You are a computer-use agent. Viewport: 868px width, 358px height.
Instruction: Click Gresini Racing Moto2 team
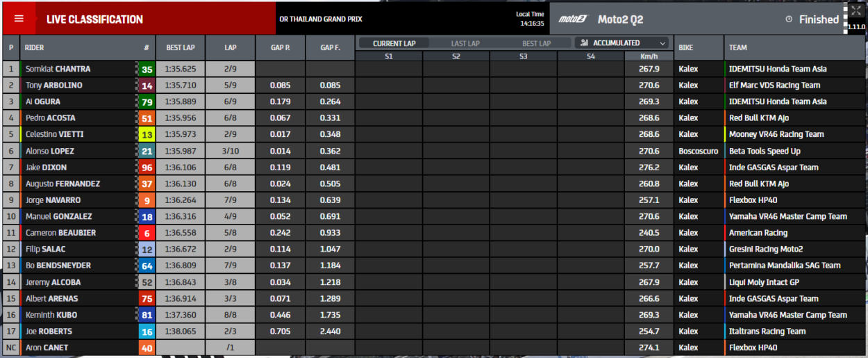(766, 249)
